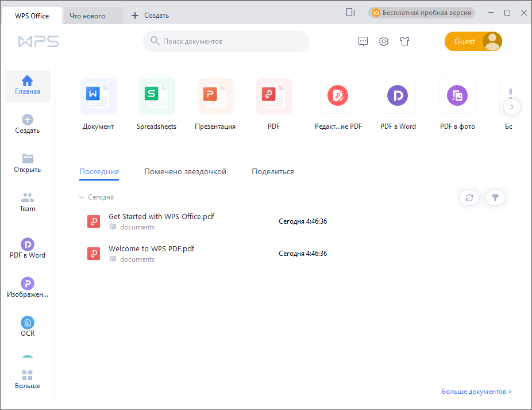Click time Сегодня 4:46:36 of Welcome file
Viewport: 532px width, 410px height.
[303, 254]
